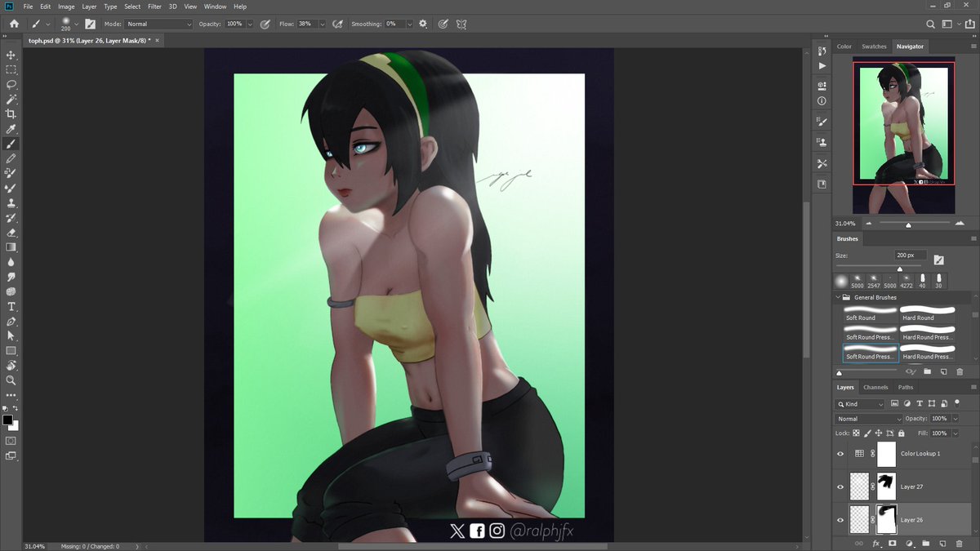Screen dimensions: 980x551
Task: Select the Eyedropper tool
Action: click(11, 129)
